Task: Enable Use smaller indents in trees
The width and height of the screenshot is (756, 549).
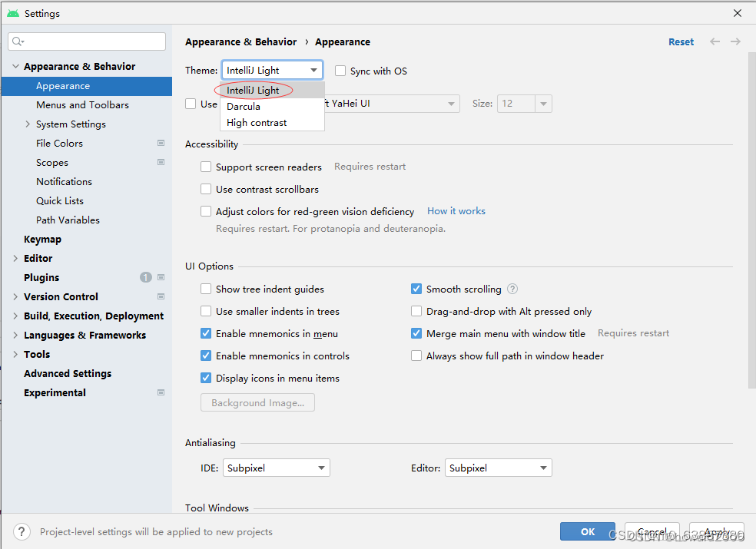Action: (x=206, y=311)
